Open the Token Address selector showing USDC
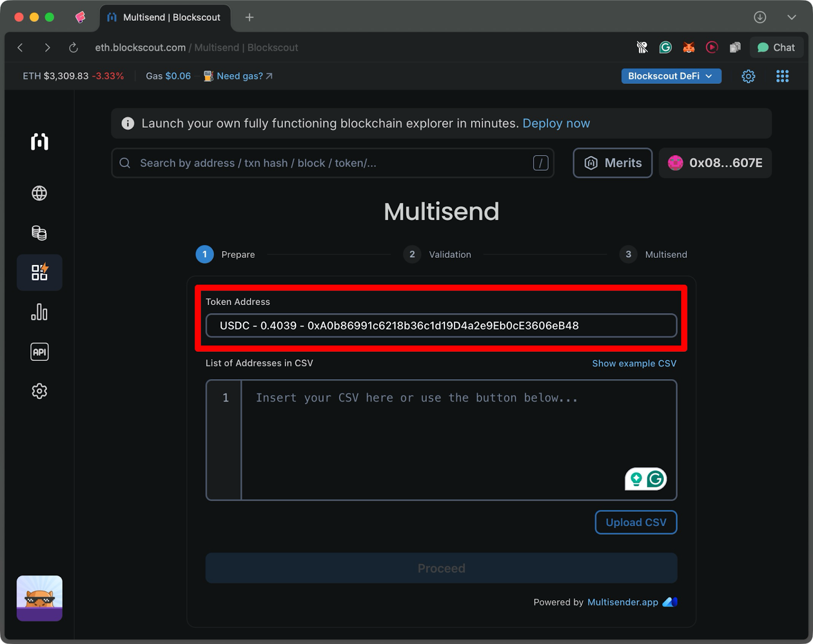The image size is (813, 644). tap(441, 325)
